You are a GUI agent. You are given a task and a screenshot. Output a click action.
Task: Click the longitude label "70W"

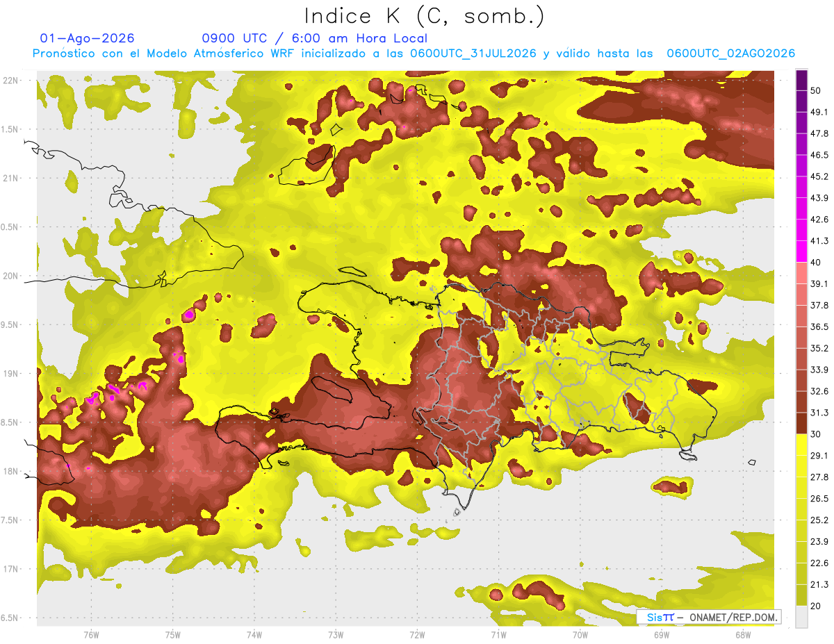click(x=580, y=634)
